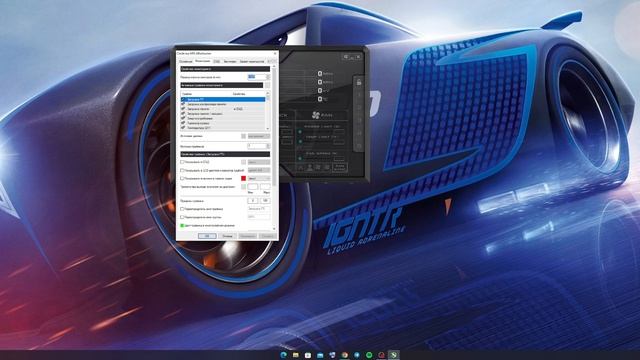The height and width of the screenshot is (360, 640).
Task: Open the data source dropdown
Action: 259,136
